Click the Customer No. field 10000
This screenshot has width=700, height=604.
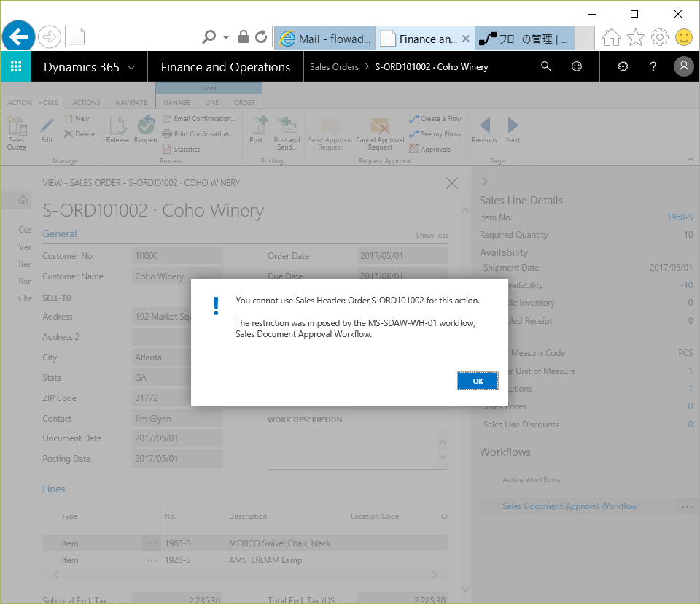pos(177,256)
